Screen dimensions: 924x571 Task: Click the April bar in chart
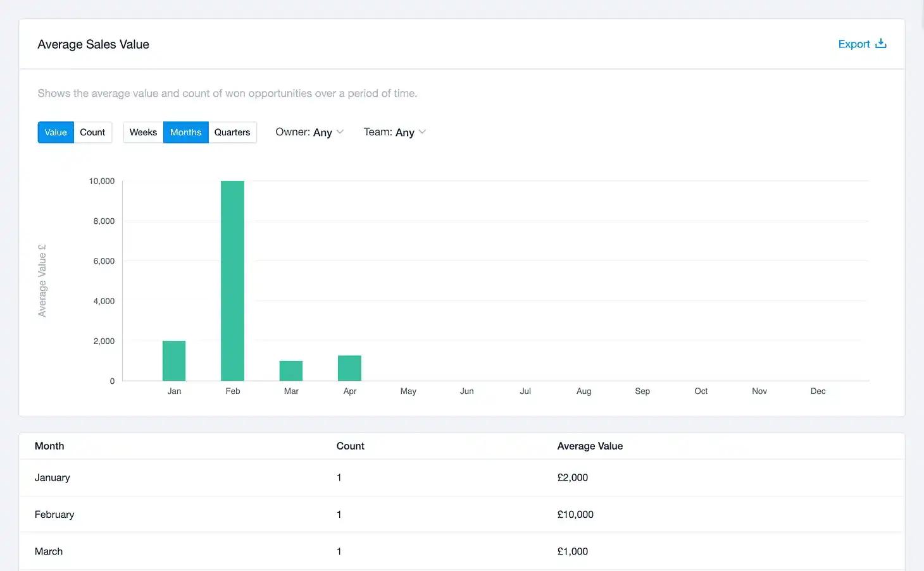coord(349,368)
